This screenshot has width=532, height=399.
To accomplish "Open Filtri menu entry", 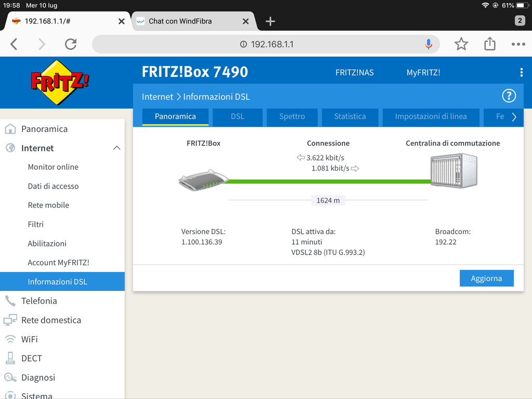I will point(36,224).
